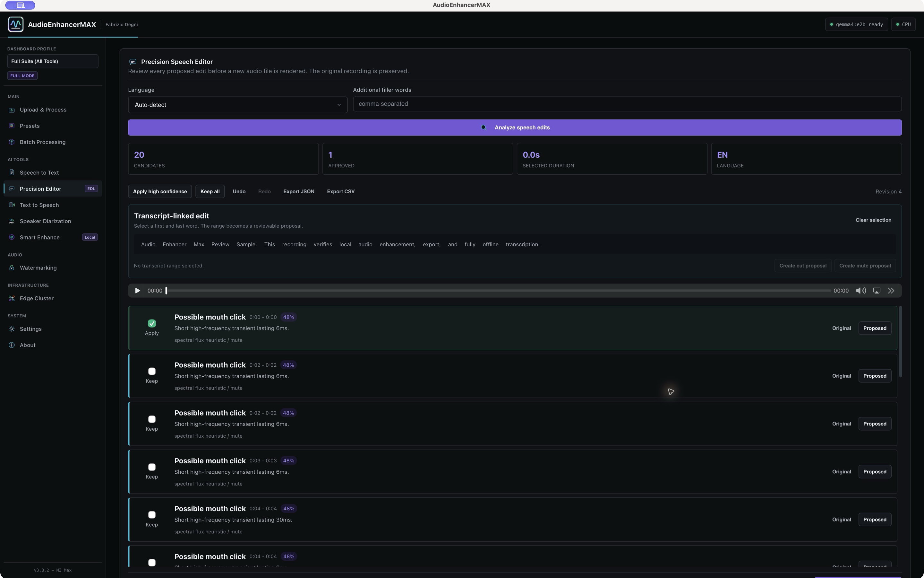Image resolution: width=924 pixels, height=578 pixels.
Task: Click the Speaker Diarization people icon
Action: (x=12, y=221)
